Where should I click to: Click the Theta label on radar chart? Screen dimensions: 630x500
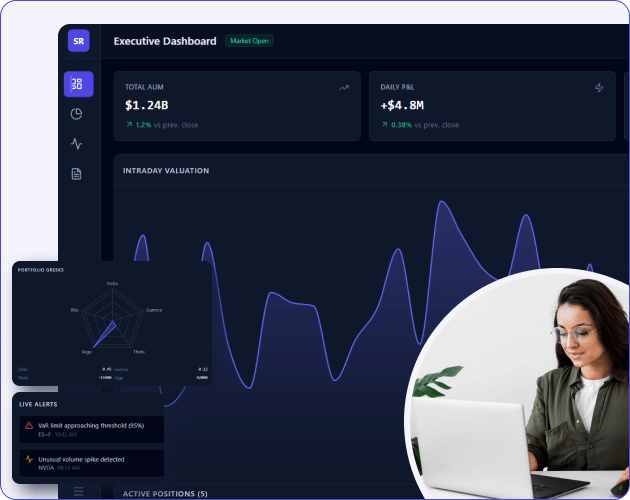pos(139,352)
